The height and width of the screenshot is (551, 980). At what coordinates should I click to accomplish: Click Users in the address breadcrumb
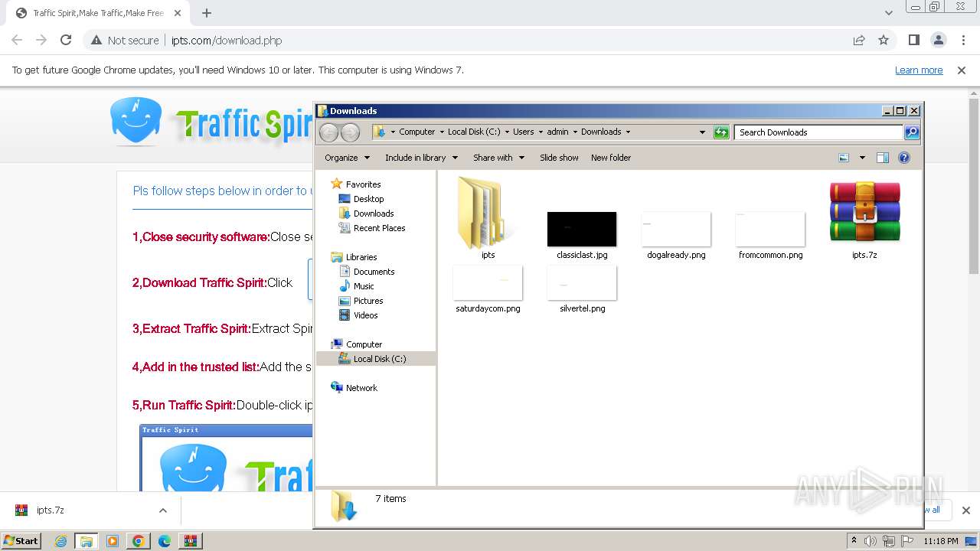pos(524,132)
